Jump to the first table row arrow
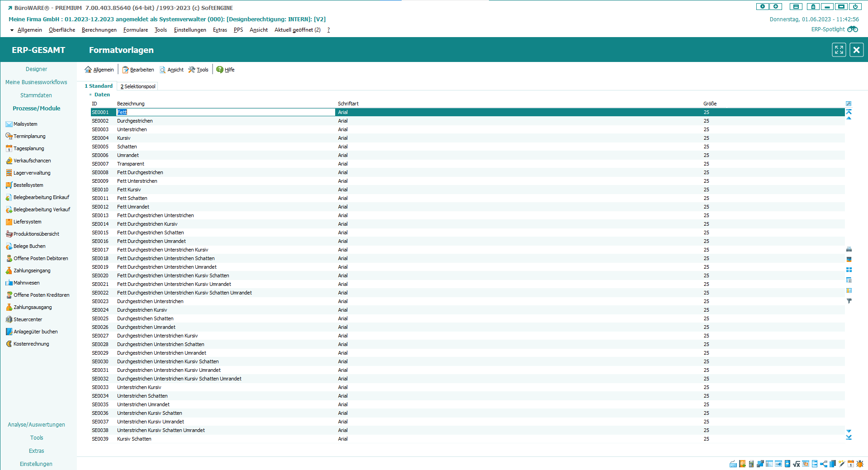The height and width of the screenshot is (470, 868). (x=849, y=111)
